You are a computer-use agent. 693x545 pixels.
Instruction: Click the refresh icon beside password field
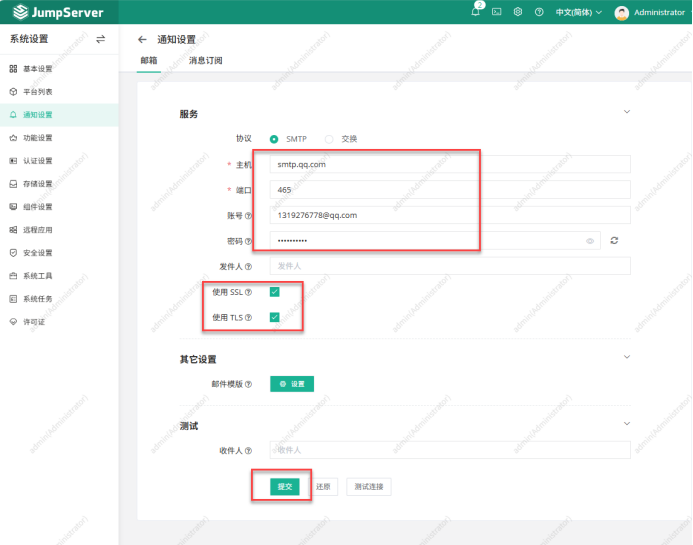click(614, 241)
